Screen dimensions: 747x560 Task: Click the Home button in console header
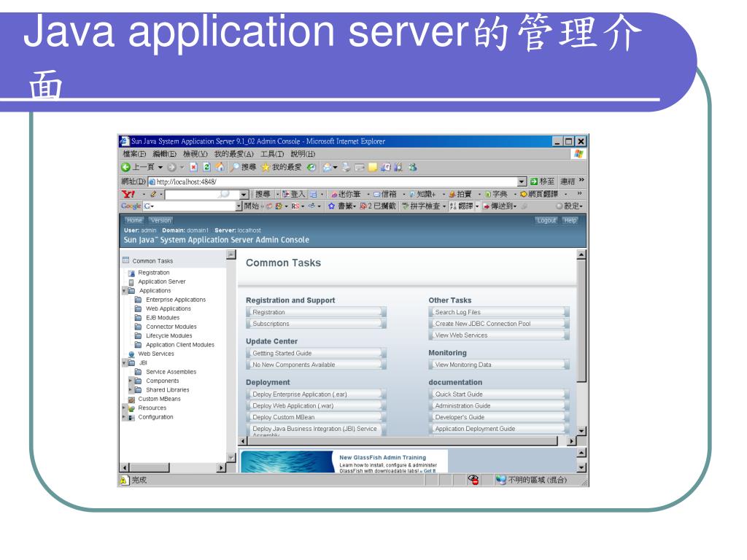point(134,220)
